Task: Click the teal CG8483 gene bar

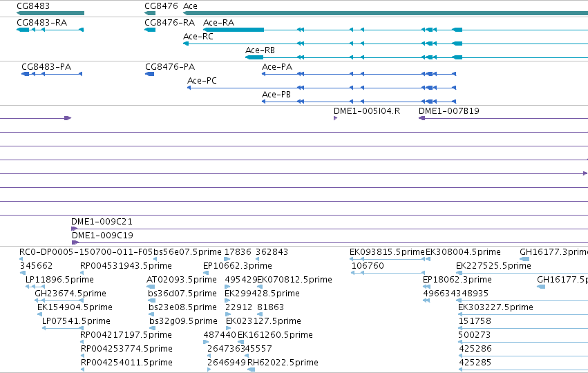Action: coord(50,13)
